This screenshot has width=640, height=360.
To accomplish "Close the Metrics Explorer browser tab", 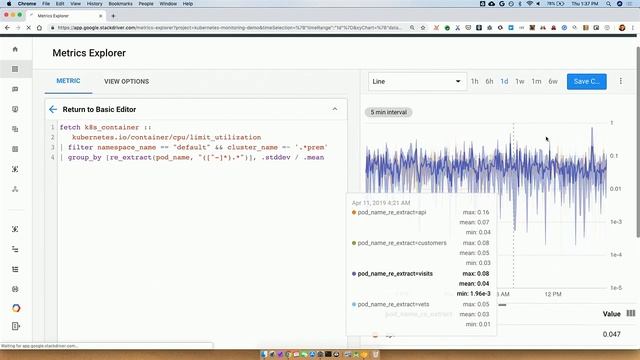I will pos(100,16).
